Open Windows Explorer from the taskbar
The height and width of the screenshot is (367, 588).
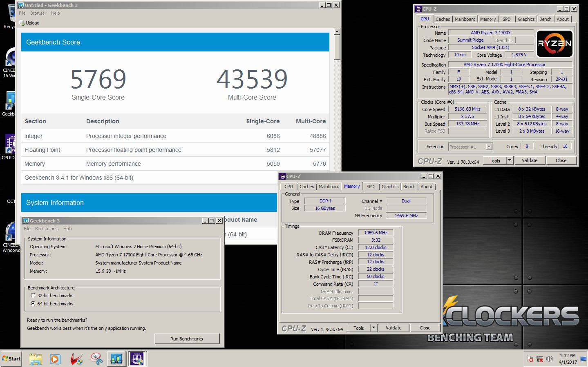36,359
